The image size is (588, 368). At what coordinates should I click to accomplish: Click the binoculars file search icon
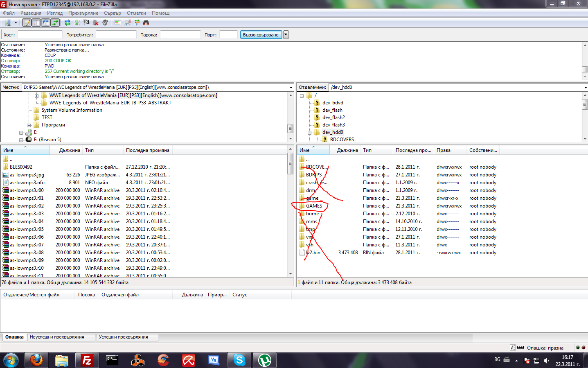[146, 23]
